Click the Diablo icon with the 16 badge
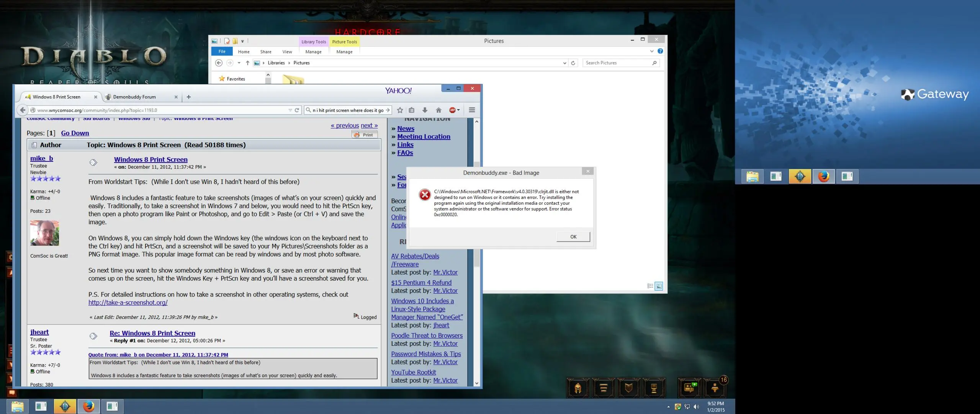980x414 pixels. click(715, 387)
